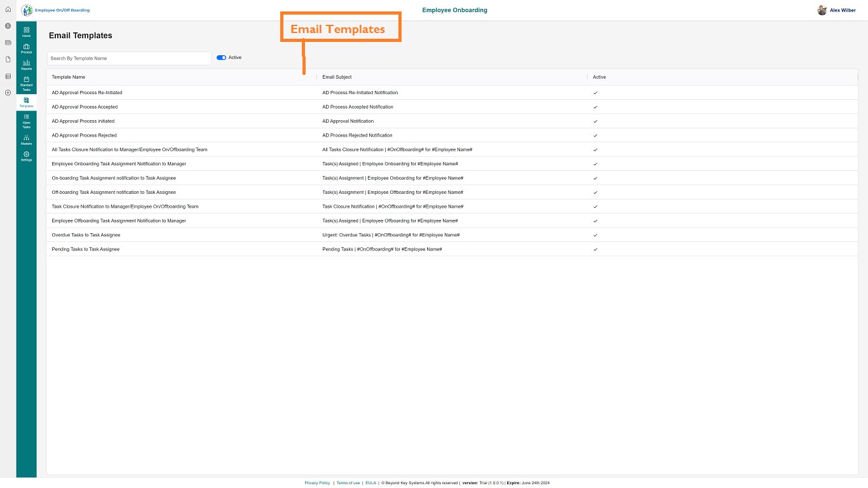Image resolution: width=868 pixels, height=488 pixels.
Task: Open the Open Tasks section
Action: click(26, 120)
